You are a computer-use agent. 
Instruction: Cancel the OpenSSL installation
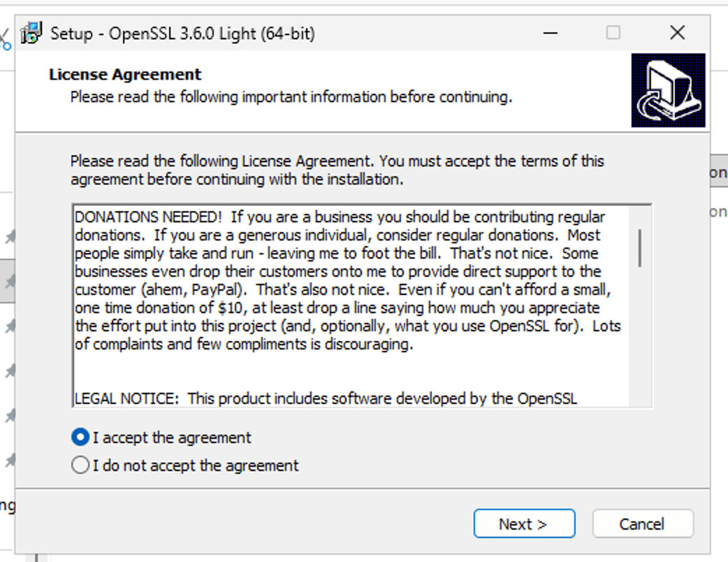642,524
